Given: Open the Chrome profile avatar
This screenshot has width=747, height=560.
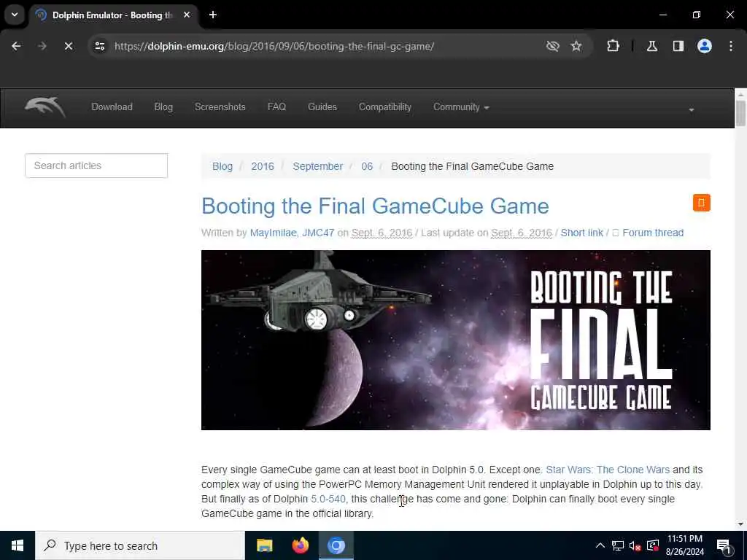Looking at the screenshot, I should pos(705,46).
